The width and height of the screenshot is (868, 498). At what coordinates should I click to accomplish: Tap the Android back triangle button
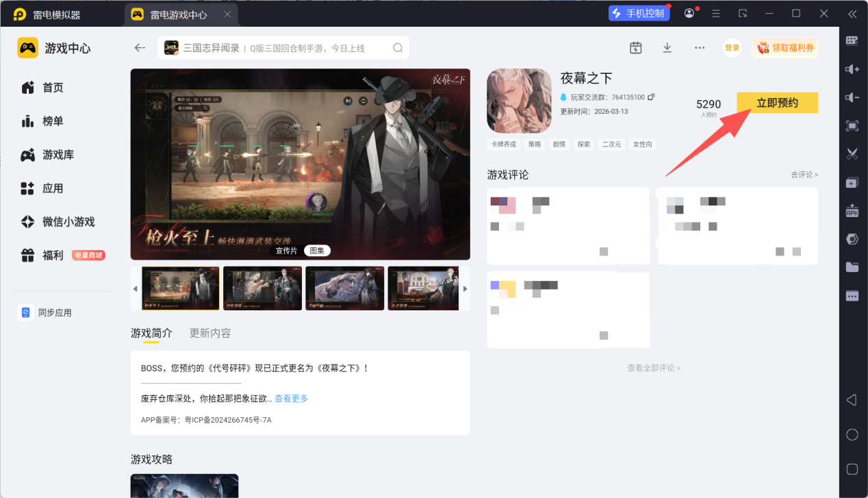(852, 400)
